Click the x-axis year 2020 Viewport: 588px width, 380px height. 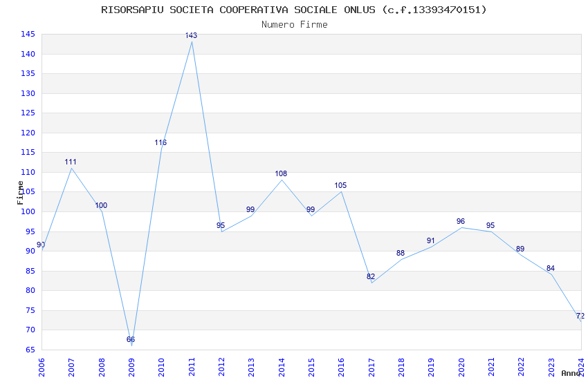point(461,368)
